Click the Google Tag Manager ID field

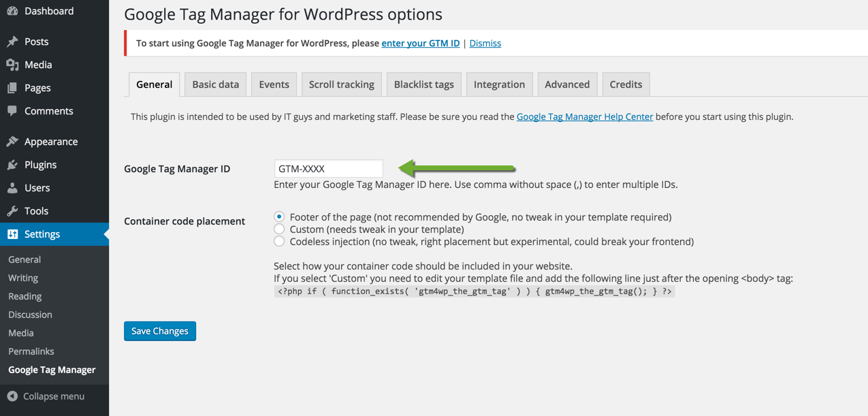328,169
